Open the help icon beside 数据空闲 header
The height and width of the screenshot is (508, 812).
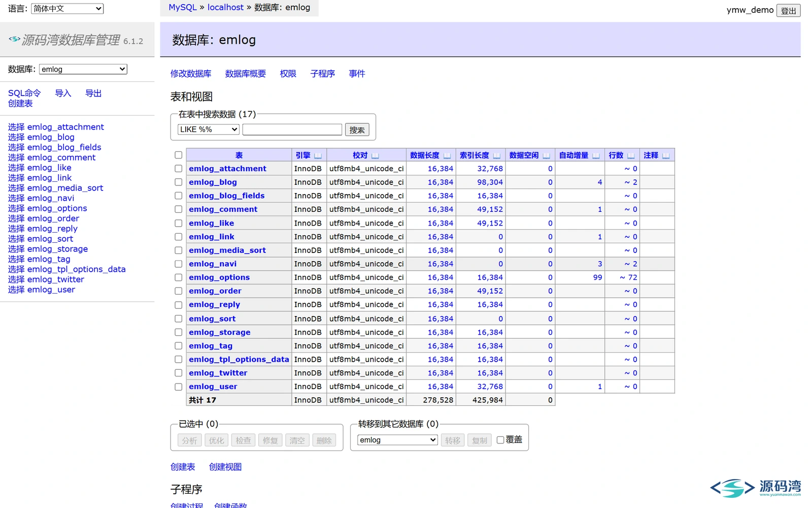tap(547, 155)
